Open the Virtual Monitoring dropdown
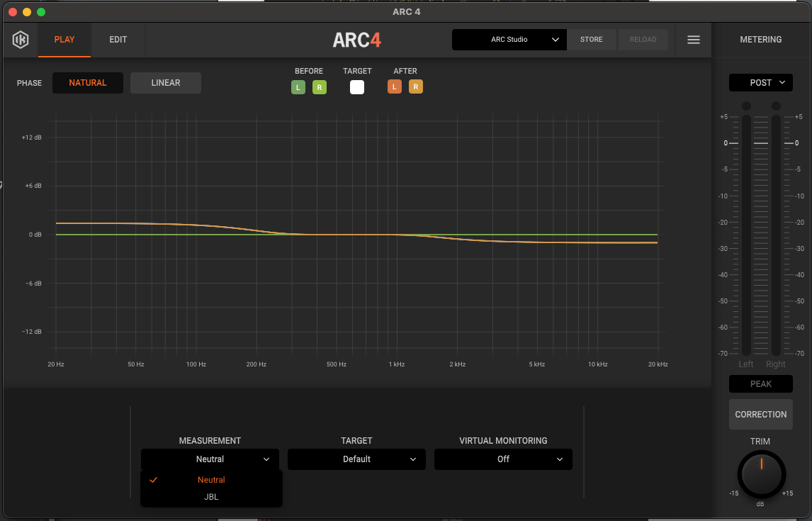The image size is (812, 521). (x=503, y=459)
